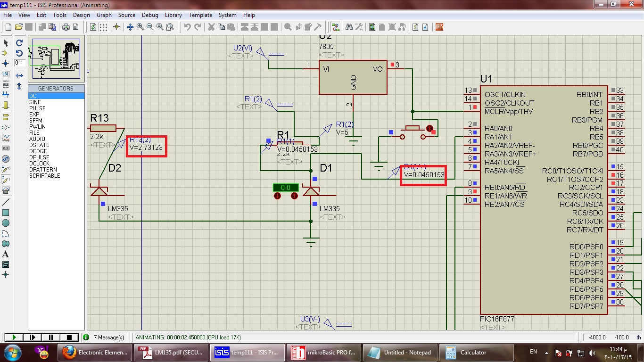
Task: Open the Debug menu
Action: click(150, 15)
